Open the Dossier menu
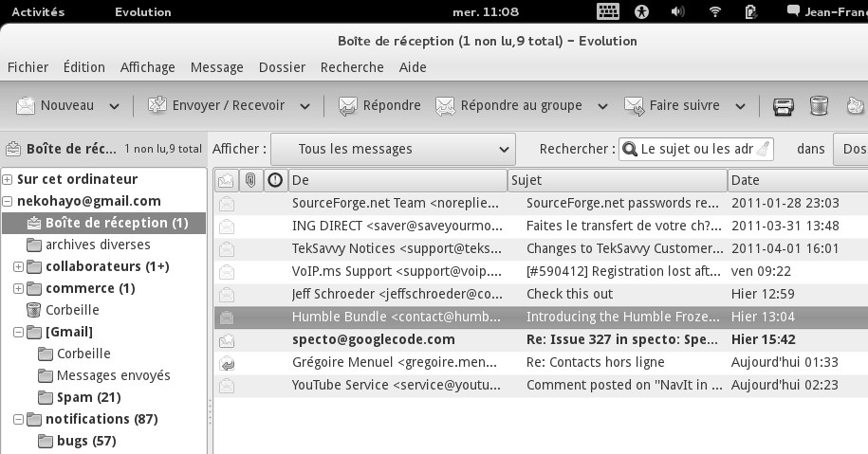Image resolution: width=868 pixels, height=454 pixels. coord(282,67)
